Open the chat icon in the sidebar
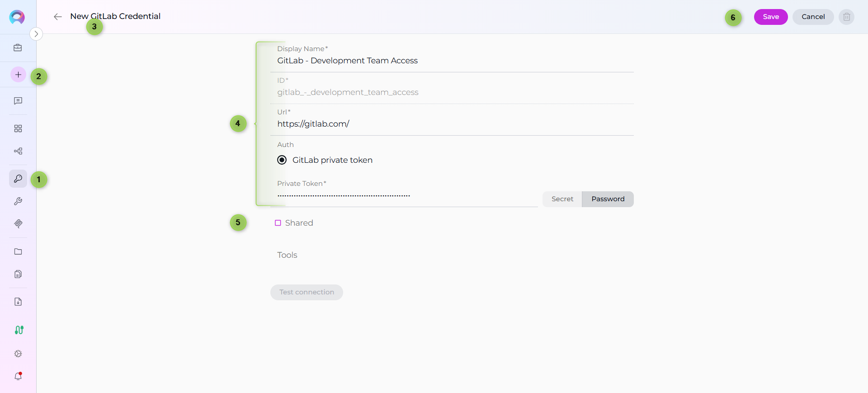 (x=18, y=101)
